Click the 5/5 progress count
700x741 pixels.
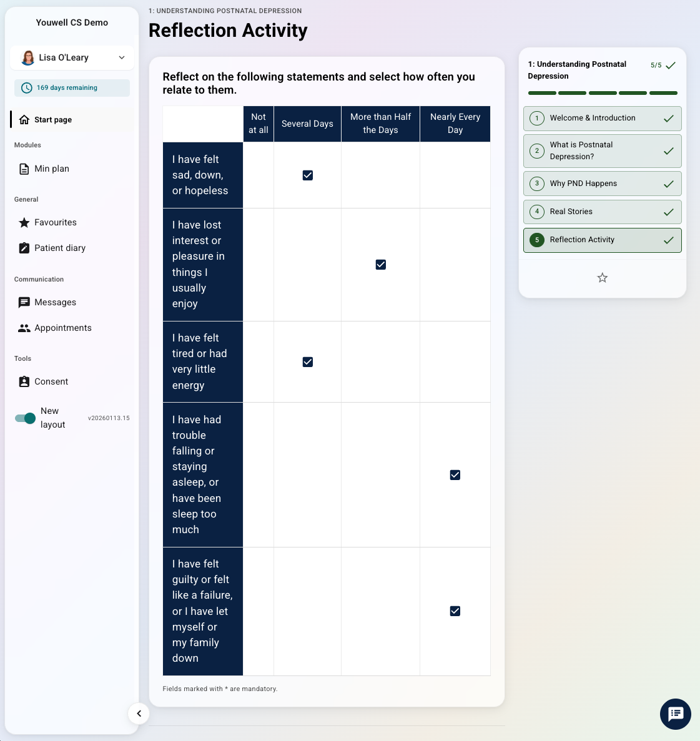[656, 66]
